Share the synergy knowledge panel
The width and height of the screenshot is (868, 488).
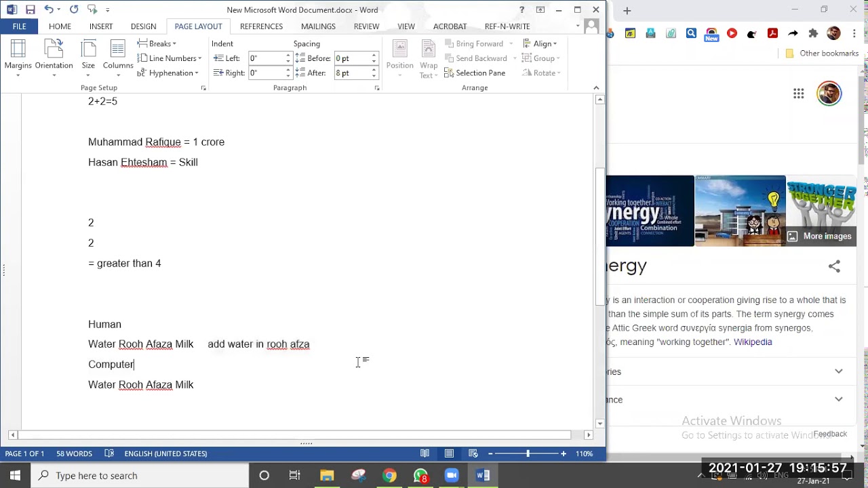834,266
